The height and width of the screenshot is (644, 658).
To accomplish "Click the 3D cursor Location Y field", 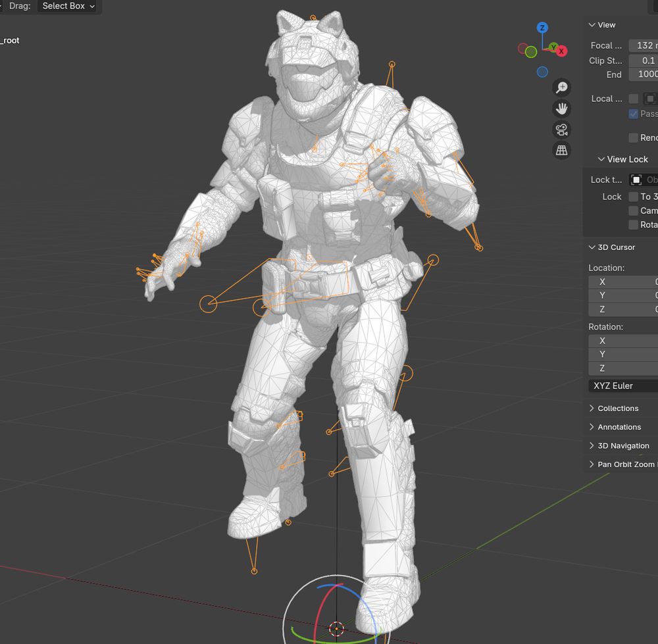I will pos(623,295).
